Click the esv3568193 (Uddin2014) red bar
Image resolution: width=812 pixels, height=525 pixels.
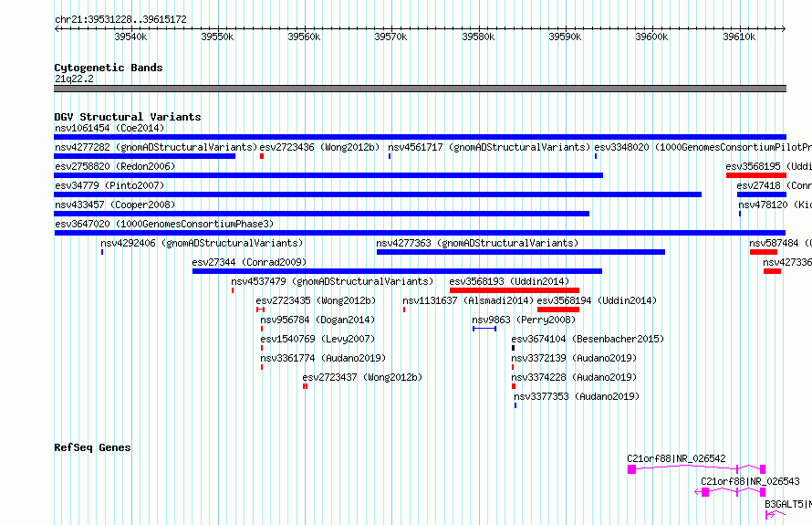(x=515, y=290)
